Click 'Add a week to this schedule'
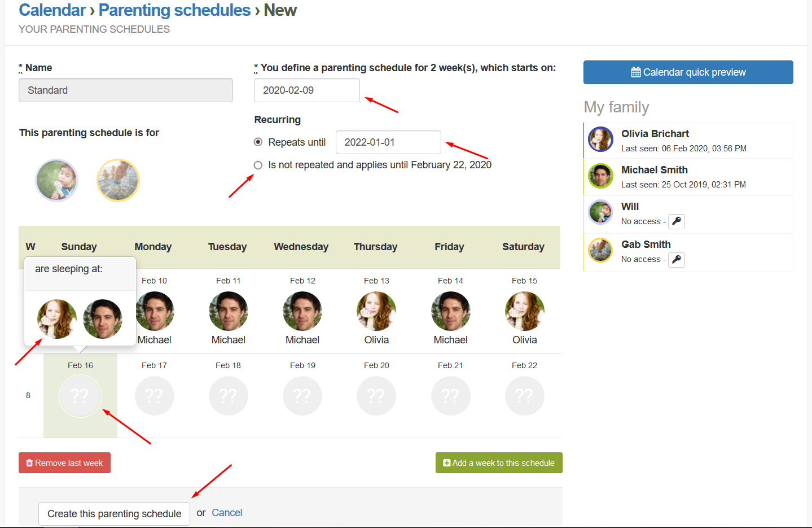Screen dimensions: 812x528 tap(499, 463)
